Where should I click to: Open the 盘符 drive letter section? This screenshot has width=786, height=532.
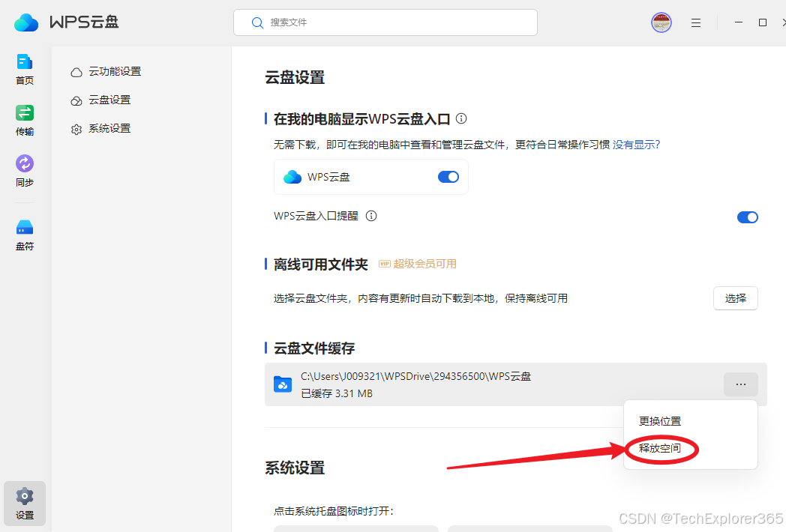[24, 235]
